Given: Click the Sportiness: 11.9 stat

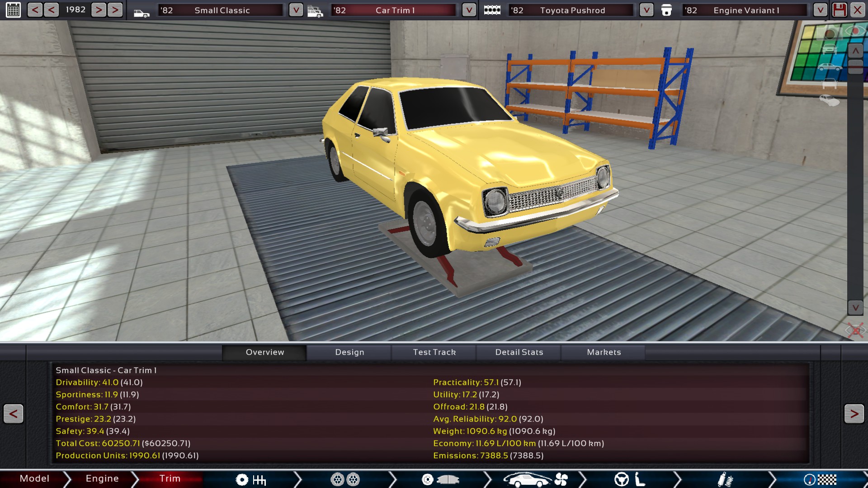Looking at the screenshot, I should pyautogui.click(x=97, y=395).
